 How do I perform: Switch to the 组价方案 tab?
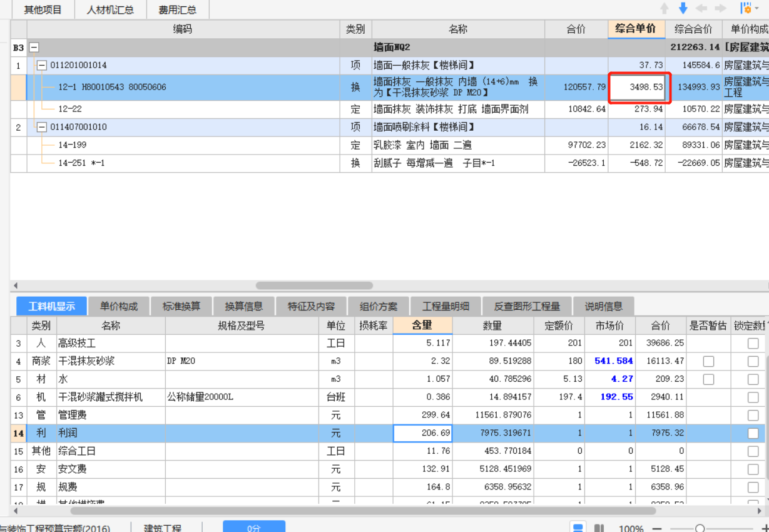[379, 307]
